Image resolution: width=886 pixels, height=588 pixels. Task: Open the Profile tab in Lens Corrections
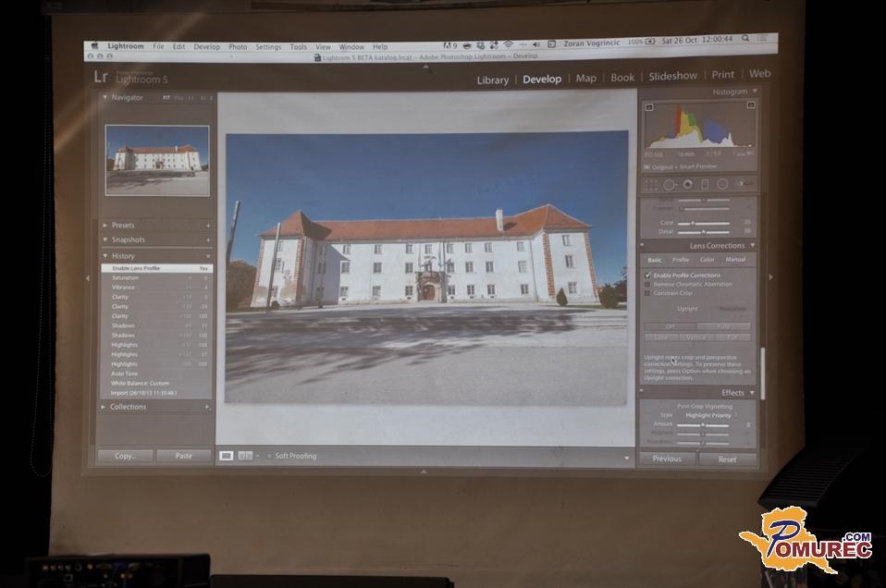[x=681, y=260]
